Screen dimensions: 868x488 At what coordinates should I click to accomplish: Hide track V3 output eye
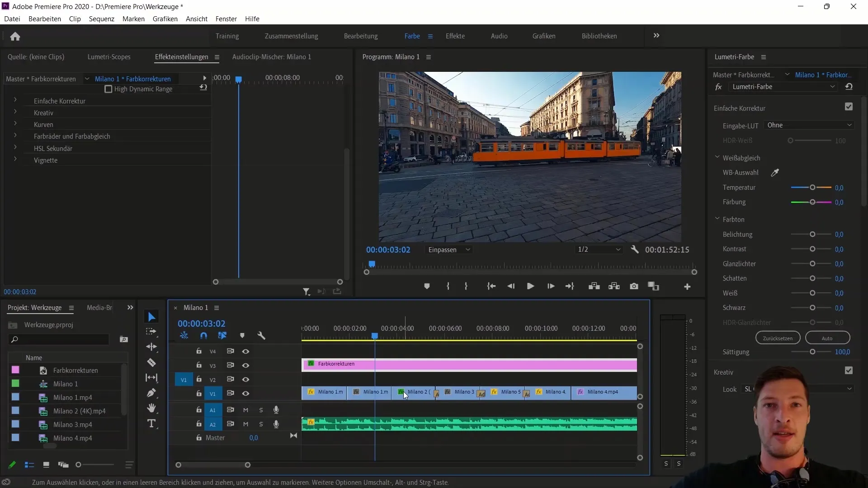[245, 365]
